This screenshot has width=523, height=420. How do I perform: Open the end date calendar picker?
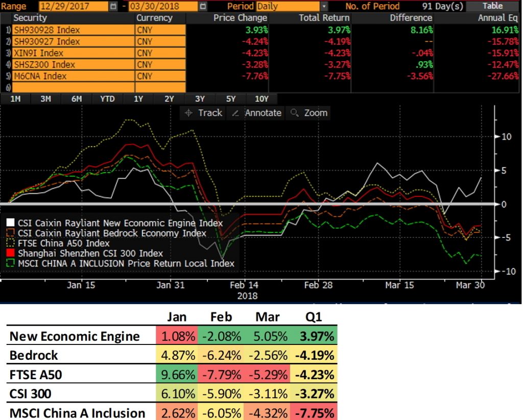tap(203, 6)
